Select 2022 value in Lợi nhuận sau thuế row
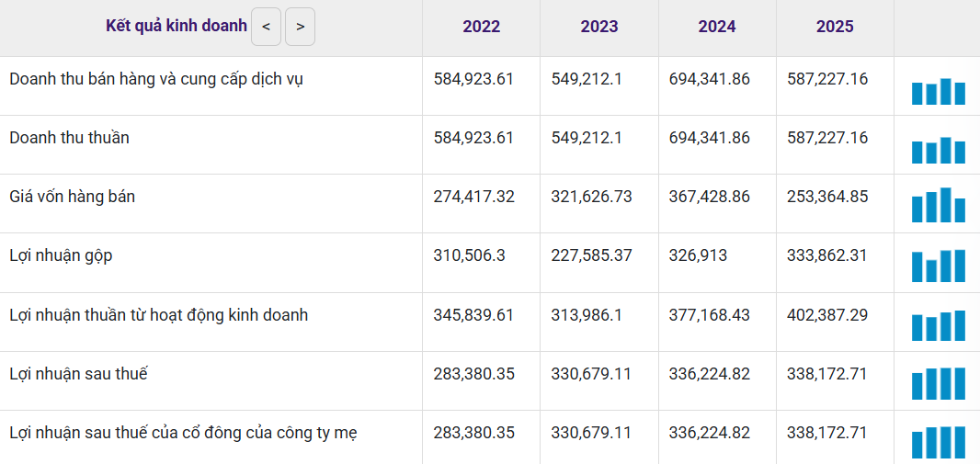The height and width of the screenshot is (464, 980). tap(474, 373)
